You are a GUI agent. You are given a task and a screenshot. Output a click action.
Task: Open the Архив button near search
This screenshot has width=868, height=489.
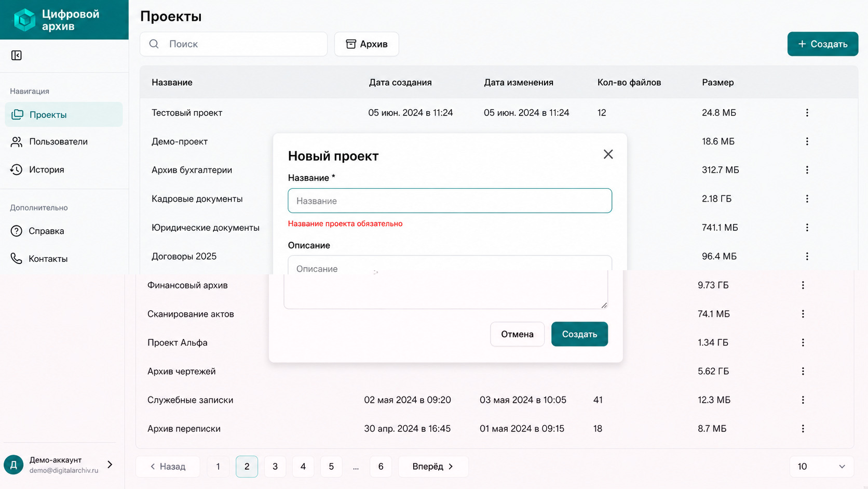tap(367, 44)
